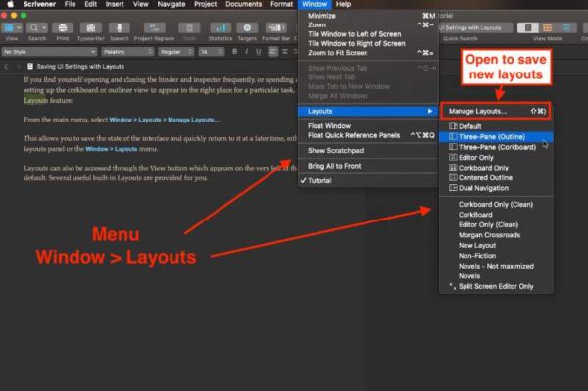The width and height of the screenshot is (588, 391).
Task: Switch to outliner view mode icon
Action: point(566,27)
